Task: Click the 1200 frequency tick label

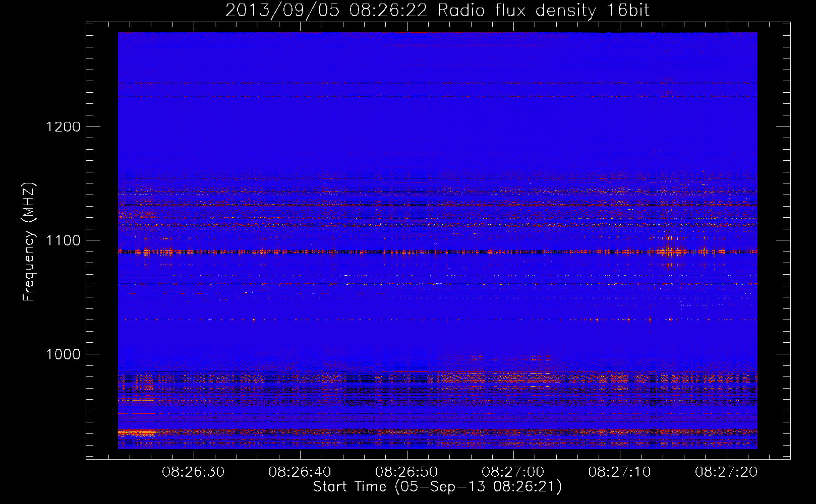Action: click(63, 127)
